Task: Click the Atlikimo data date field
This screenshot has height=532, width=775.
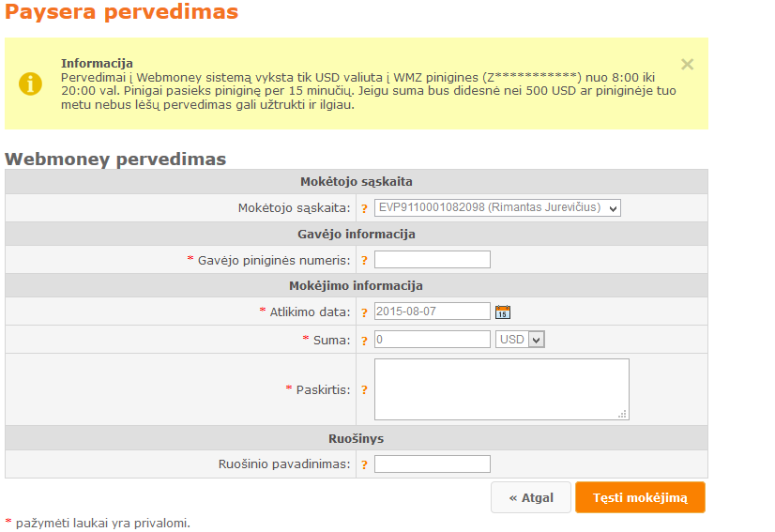Action: click(x=432, y=312)
